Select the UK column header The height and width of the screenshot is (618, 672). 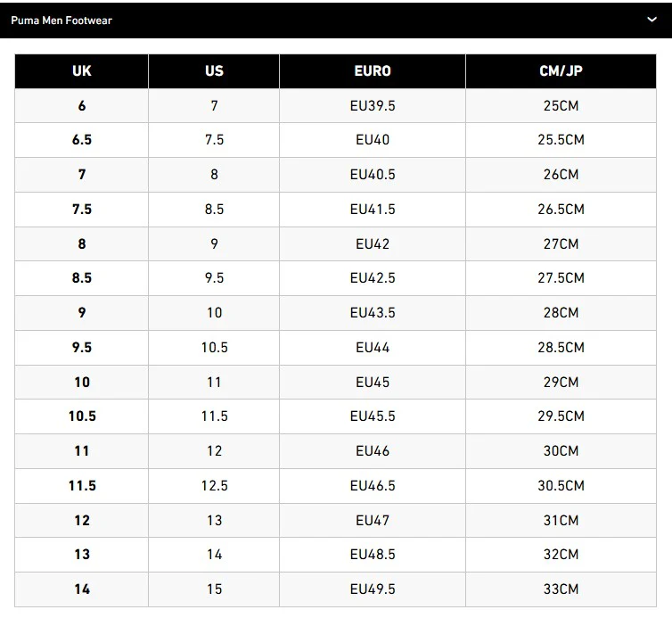tap(82, 71)
